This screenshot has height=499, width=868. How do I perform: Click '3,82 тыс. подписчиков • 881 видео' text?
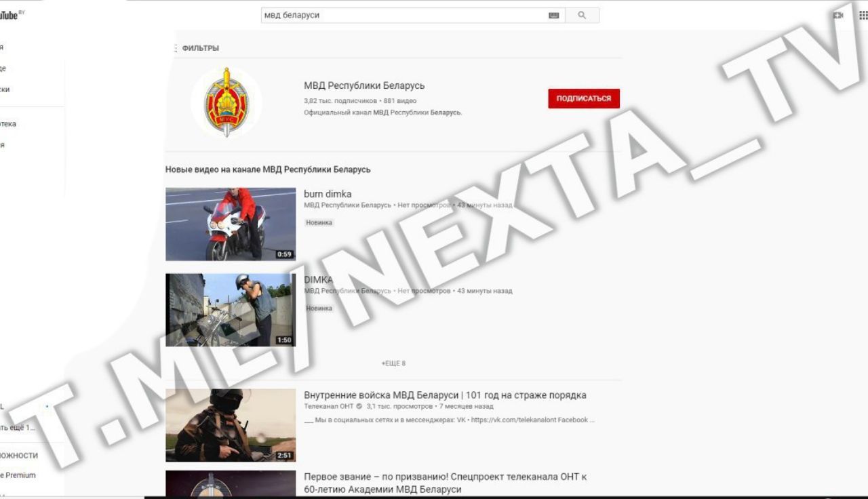tap(360, 101)
